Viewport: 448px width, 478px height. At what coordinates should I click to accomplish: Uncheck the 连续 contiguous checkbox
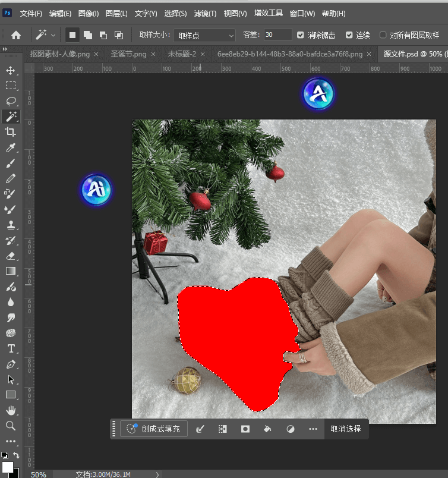[x=349, y=35]
